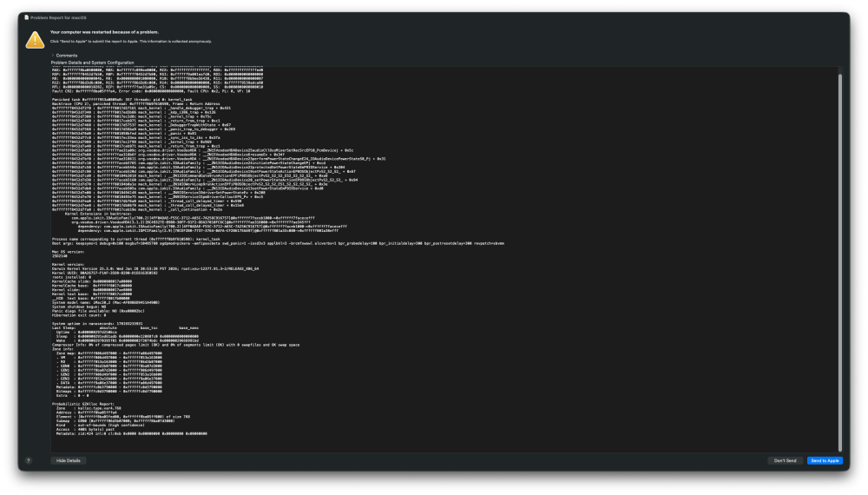Click the 'Probabilistic GZAlloc Report:' line
Viewport: 868px width, 495px height.
pos(83,404)
